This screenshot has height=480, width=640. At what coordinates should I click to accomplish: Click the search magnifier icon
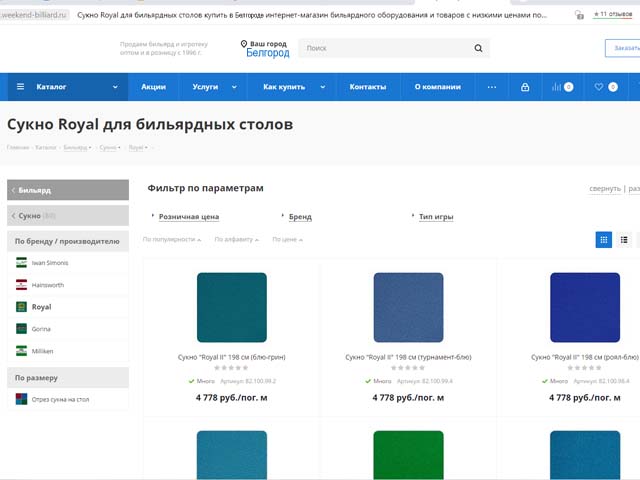pyautogui.click(x=478, y=48)
